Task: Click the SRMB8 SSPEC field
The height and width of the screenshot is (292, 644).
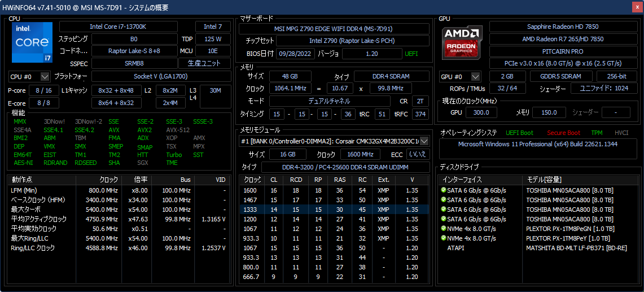Action: point(134,63)
